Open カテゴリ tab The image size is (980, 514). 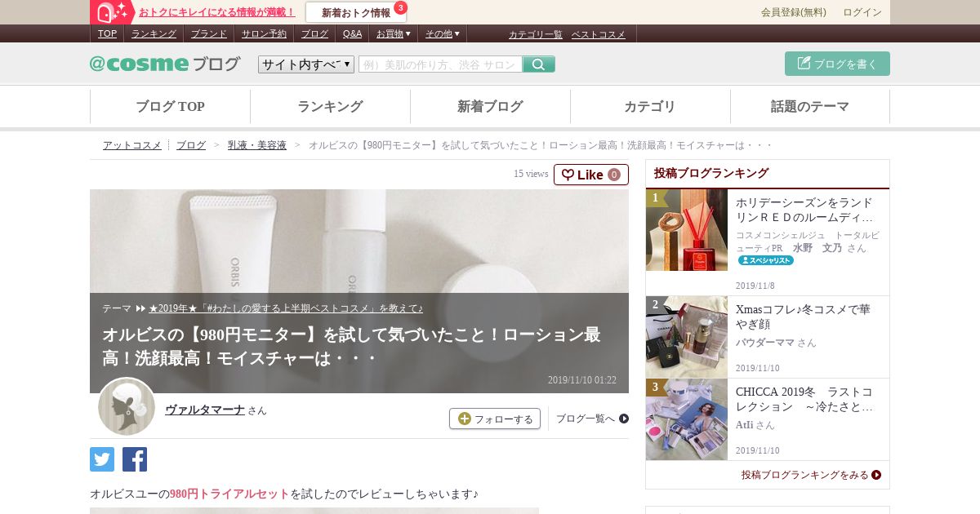(x=650, y=107)
